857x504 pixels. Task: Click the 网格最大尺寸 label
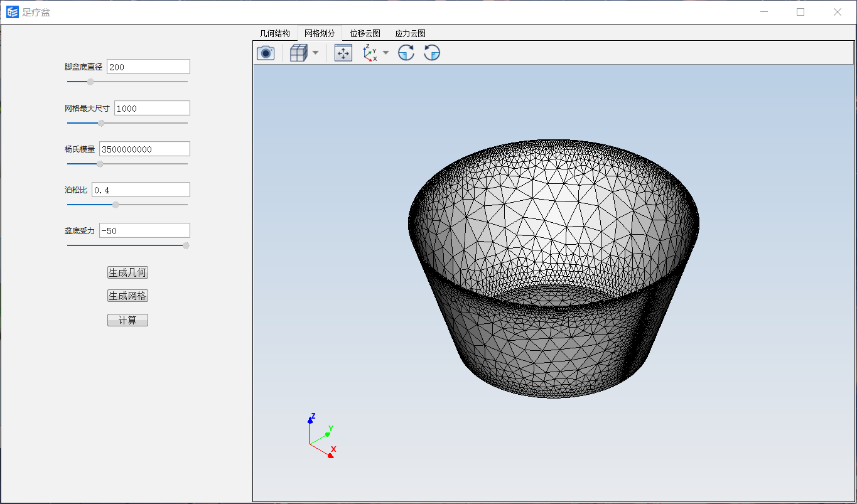tap(87, 108)
